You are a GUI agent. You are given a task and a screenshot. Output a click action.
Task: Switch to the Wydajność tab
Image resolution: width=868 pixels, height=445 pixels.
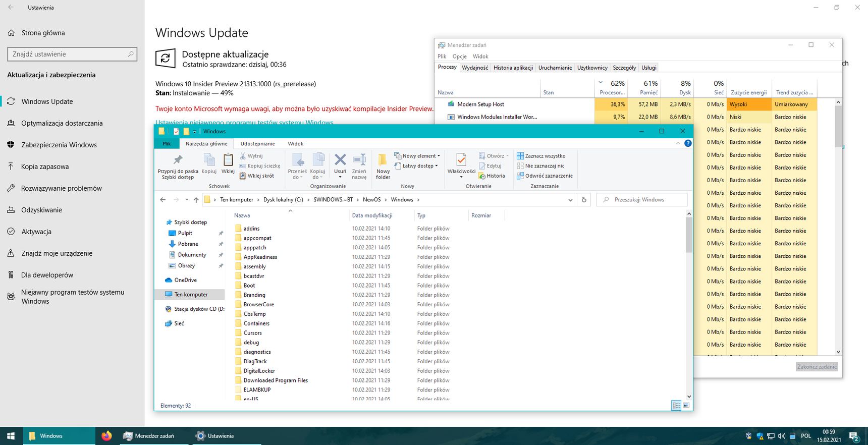coord(475,68)
